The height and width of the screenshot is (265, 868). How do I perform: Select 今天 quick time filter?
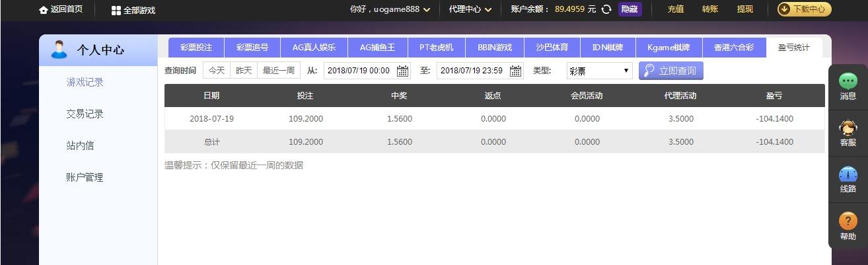217,71
